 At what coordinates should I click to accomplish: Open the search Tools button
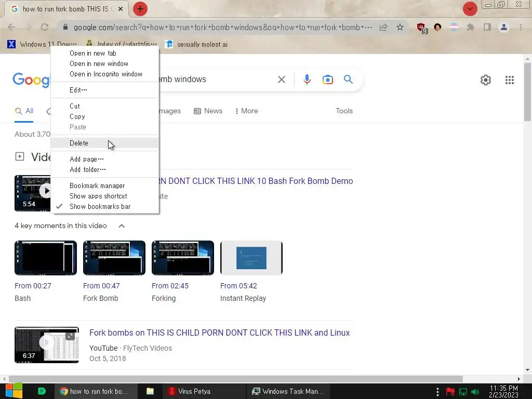[344, 111]
